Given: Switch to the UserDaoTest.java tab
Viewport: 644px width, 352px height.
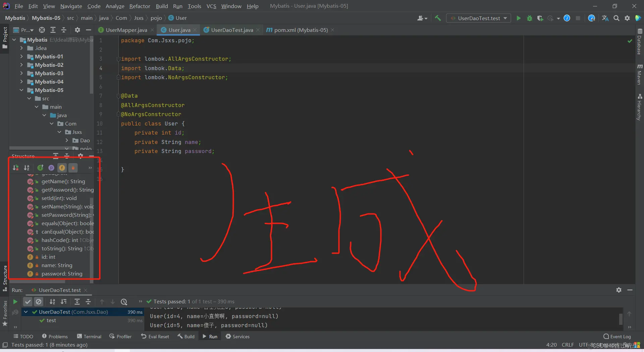Looking at the screenshot, I should pos(232,30).
